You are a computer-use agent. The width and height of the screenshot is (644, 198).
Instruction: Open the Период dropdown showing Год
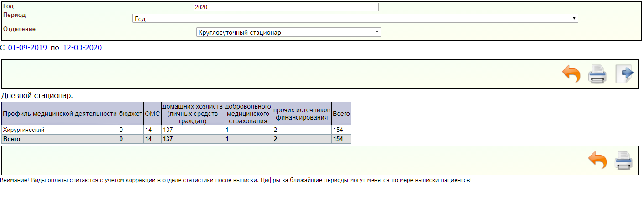(355, 19)
